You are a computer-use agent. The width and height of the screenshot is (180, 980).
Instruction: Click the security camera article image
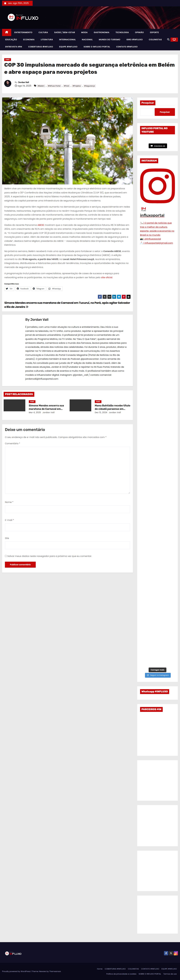[x=67, y=141]
